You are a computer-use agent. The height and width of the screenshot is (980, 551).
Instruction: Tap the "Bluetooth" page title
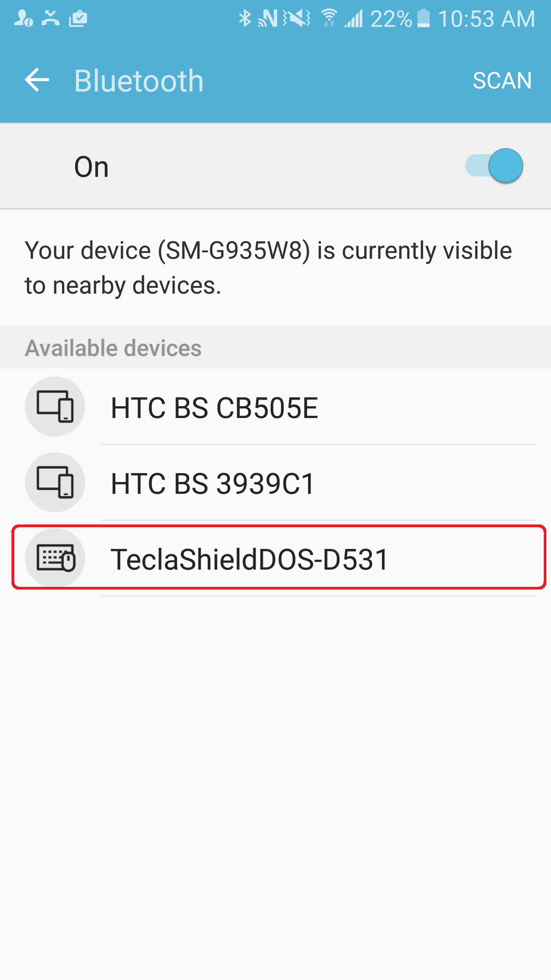(x=139, y=81)
